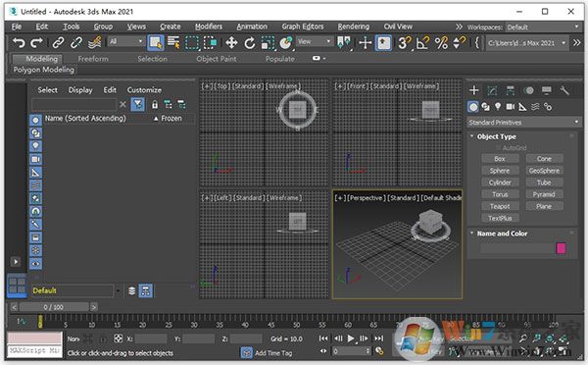Click Add Time Tag
The image size is (588, 365).
click(x=273, y=353)
